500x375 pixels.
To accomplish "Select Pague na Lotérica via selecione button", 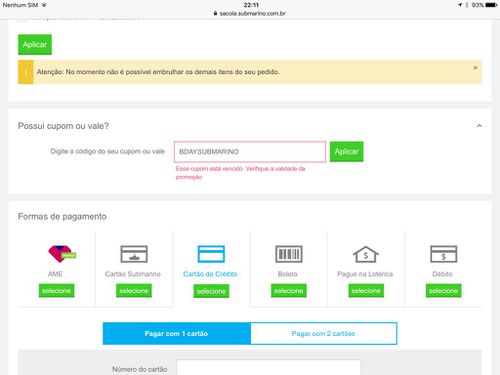I will coord(366,291).
